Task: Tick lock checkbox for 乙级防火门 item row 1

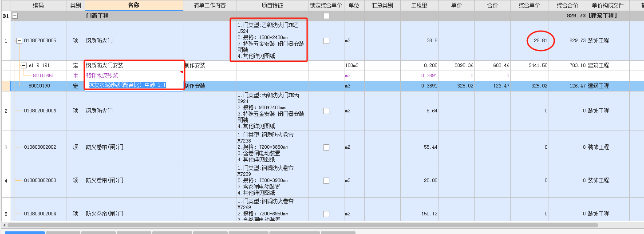Action: [326, 41]
